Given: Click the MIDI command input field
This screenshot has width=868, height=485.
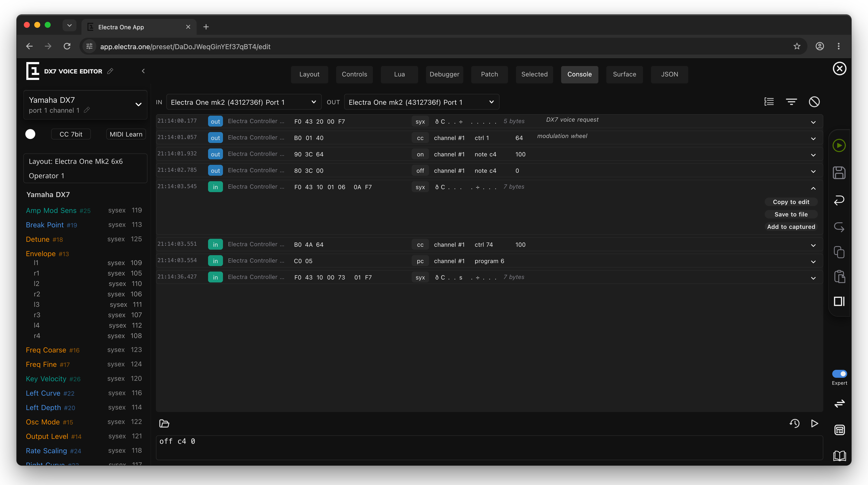Looking at the screenshot, I should point(489,447).
